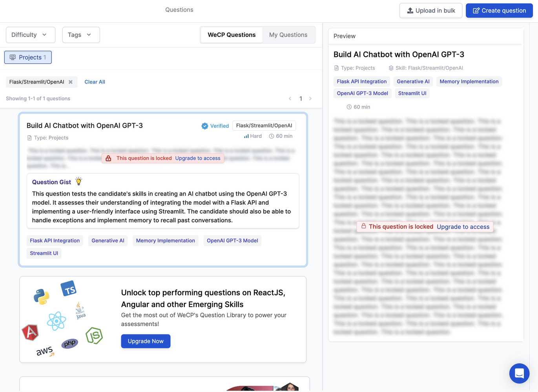
Task: Switch to My Questions tab
Action: pos(288,35)
